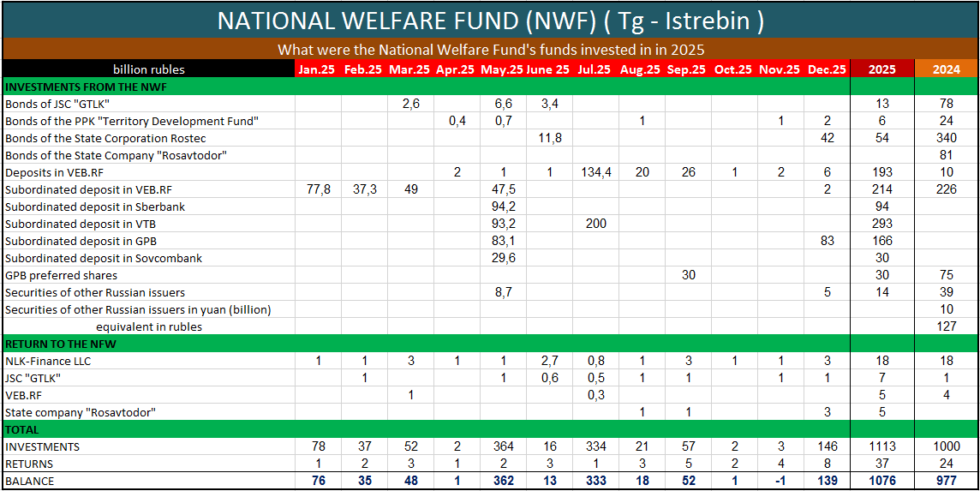The height and width of the screenshot is (491, 980).
Task: Click the 6,6 GTLK bonds May value
Action: (502, 104)
